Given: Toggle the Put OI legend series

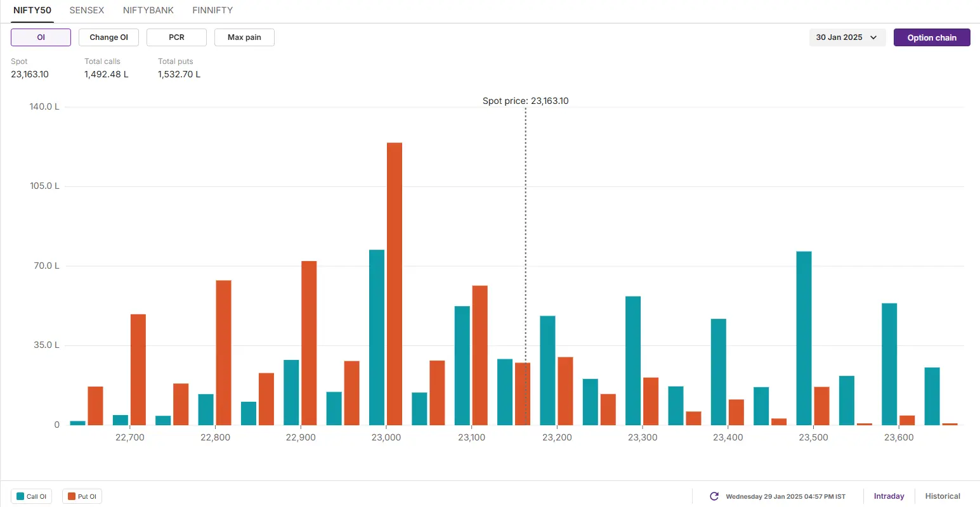Looking at the screenshot, I should [x=82, y=496].
